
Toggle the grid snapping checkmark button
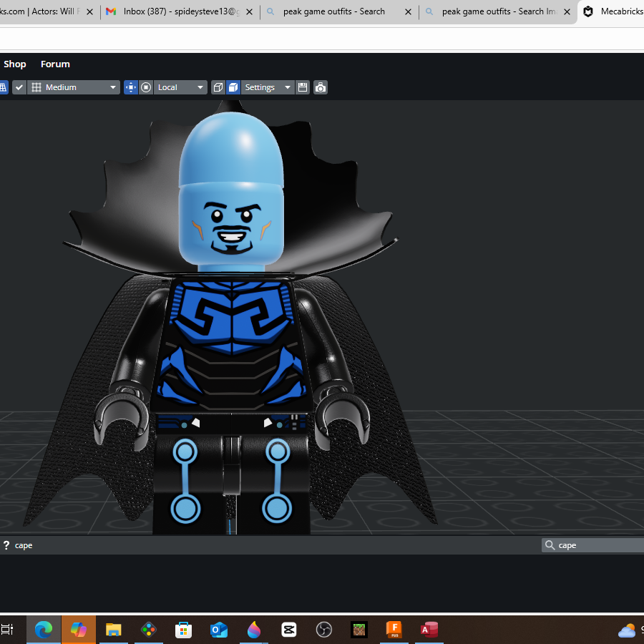(19, 87)
